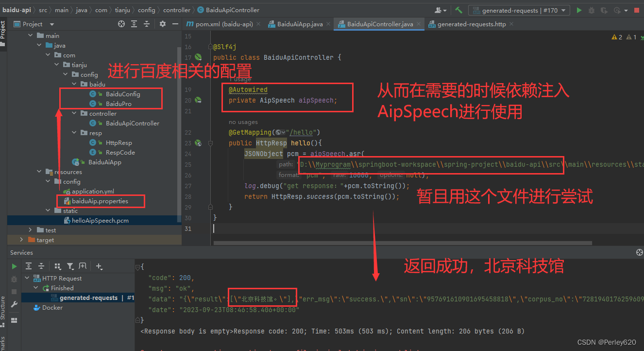
Task: Collapse the HTTP Request service node
Action: (27, 278)
